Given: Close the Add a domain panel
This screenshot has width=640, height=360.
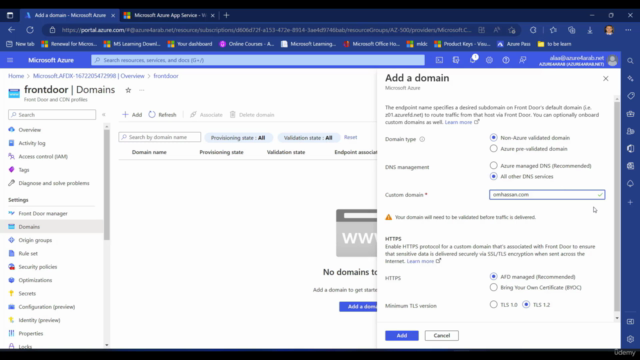Looking at the screenshot, I should click(x=606, y=78).
